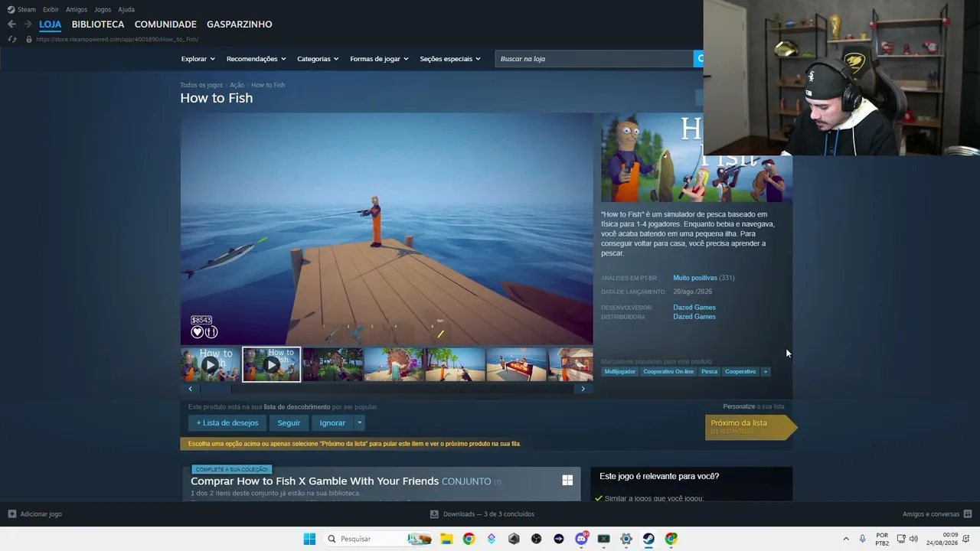Click the Buscar na loja search field
This screenshot has height=551, width=980.
click(594, 58)
